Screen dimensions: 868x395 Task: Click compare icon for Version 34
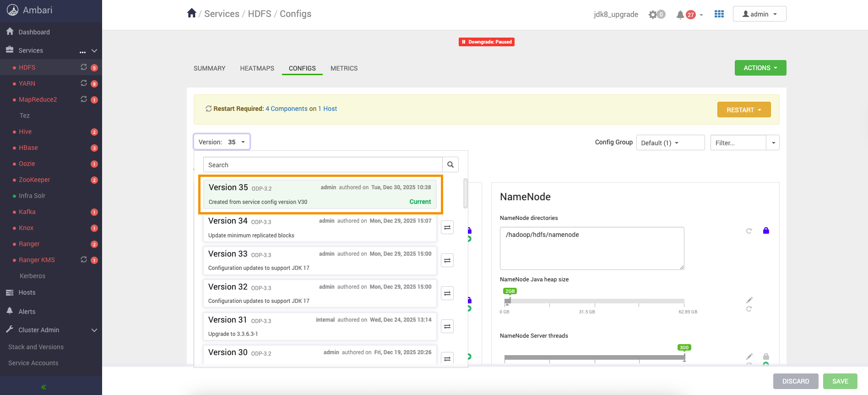[x=447, y=228]
